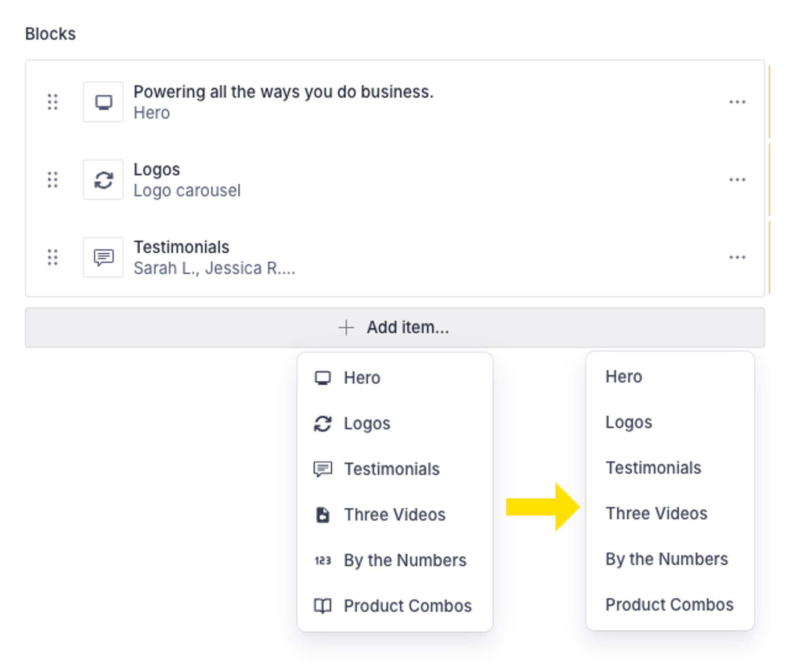Screen dimensions: 797x672
Task: Grab the drag handle of the Hero block
Action: 53,102
